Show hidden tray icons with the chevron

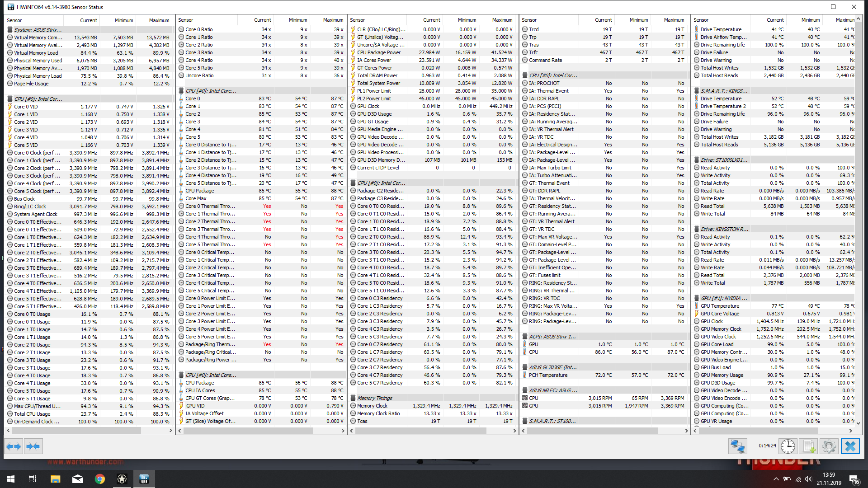click(x=776, y=479)
